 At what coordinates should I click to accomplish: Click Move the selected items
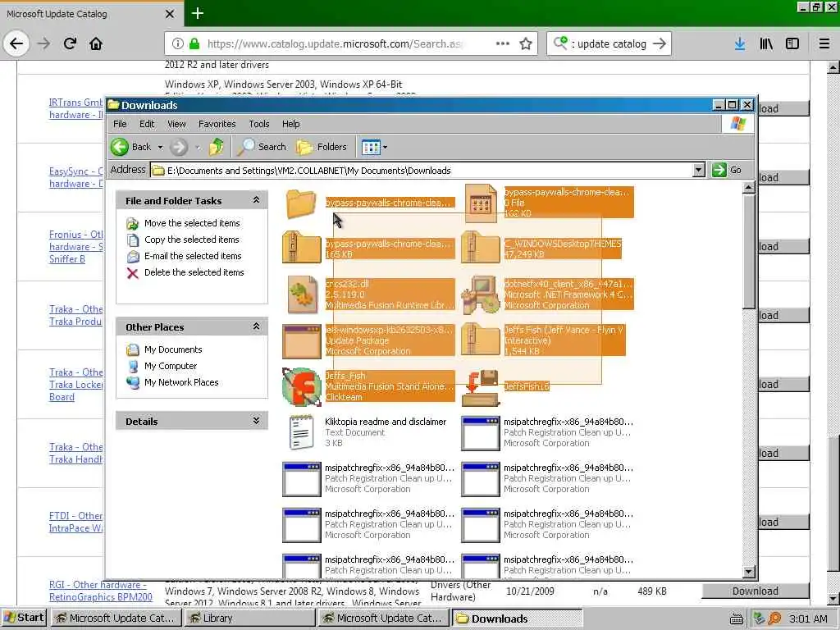(x=192, y=223)
